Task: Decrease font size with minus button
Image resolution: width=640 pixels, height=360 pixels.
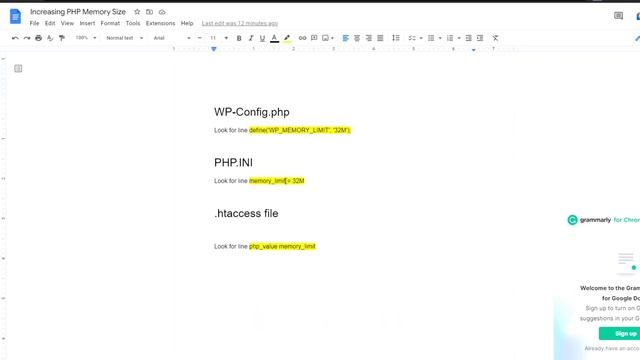Action: tap(200, 38)
